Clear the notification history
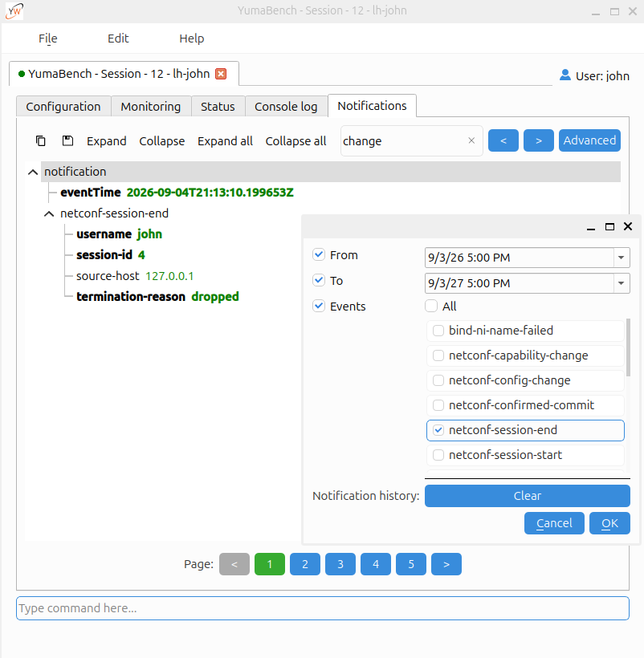This screenshot has height=658, width=644. click(528, 496)
